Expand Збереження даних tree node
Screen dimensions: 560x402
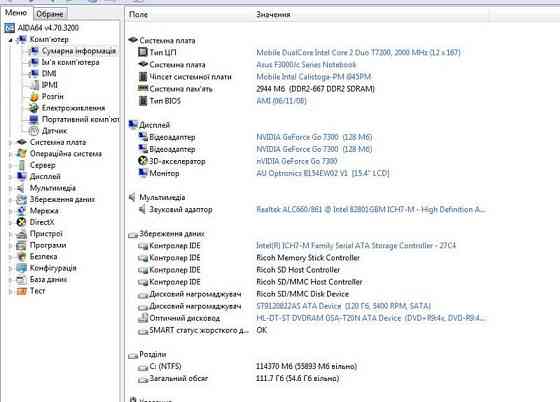coord(10,200)
